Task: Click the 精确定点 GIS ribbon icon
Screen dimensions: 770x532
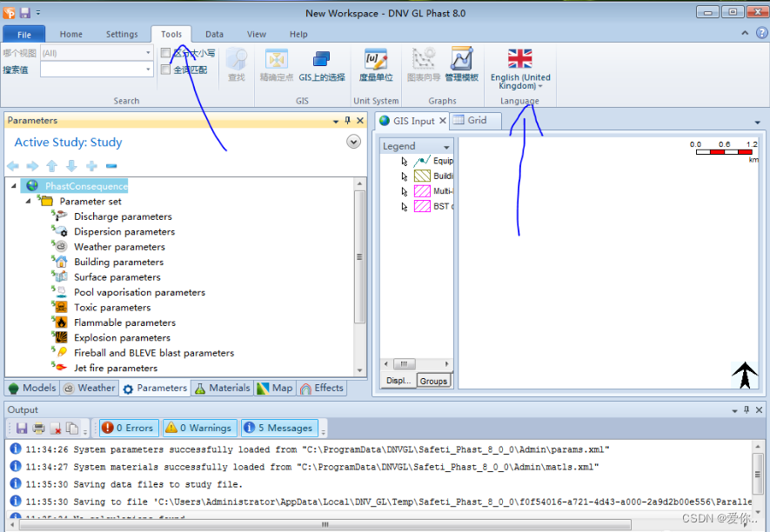Action: pyautogui.click(x=277, y=59)
